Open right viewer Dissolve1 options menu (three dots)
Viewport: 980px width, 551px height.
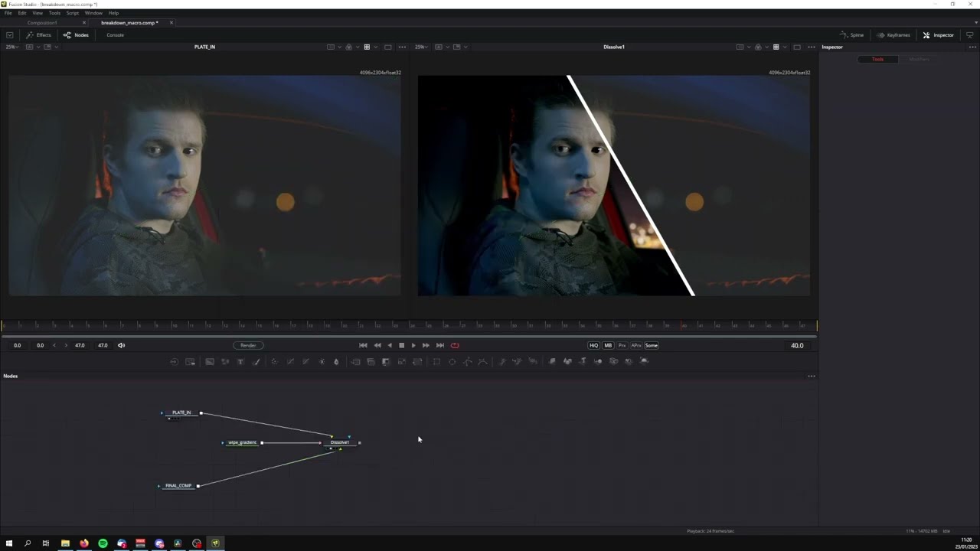[x=811, y=47]
